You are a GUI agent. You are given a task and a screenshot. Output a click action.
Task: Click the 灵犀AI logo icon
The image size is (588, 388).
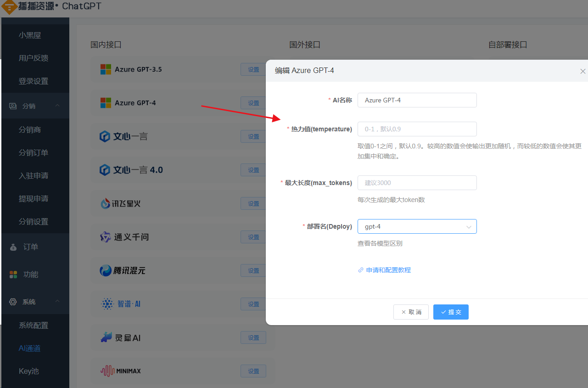coord(106,337)
